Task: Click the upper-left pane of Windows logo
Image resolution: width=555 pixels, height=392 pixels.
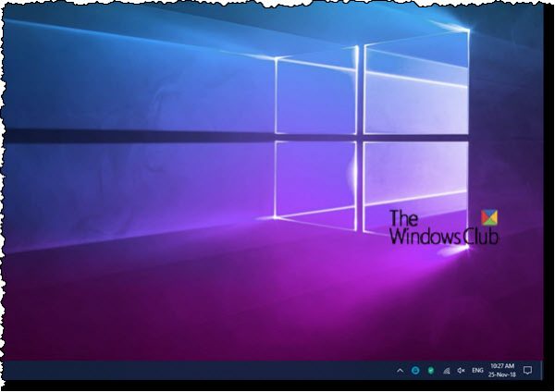Action: coord(315,96)
